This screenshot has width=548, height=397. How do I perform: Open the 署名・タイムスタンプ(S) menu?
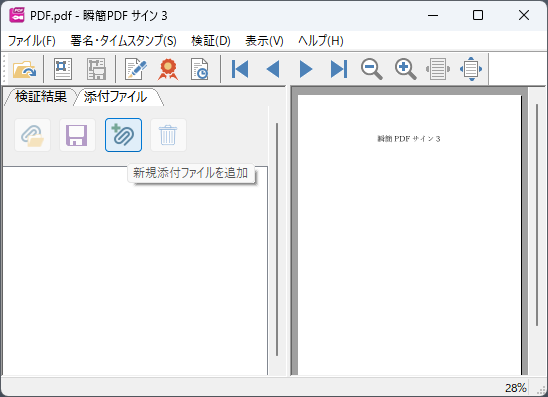(123, 41)
